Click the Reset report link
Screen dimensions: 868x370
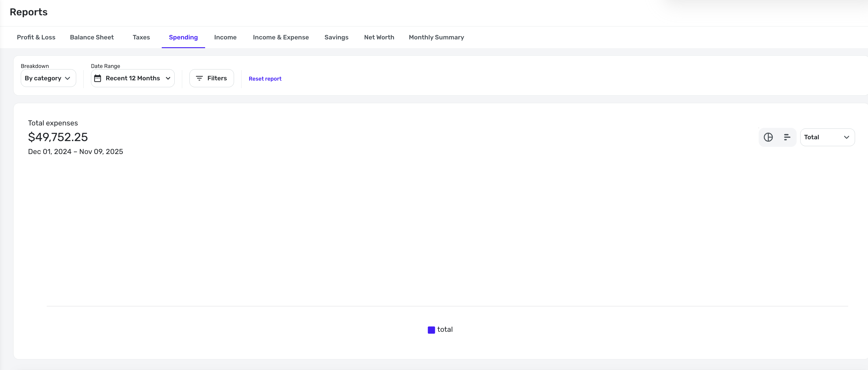[x=265, y=79]
